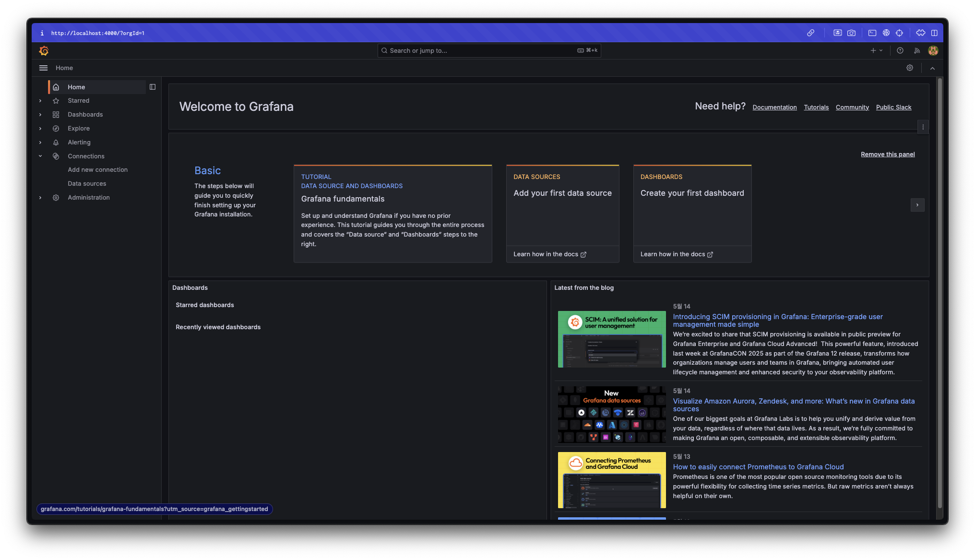Undock the sidebar menu panel
This screenshot has height=560, width=975.
pos(153,87)
